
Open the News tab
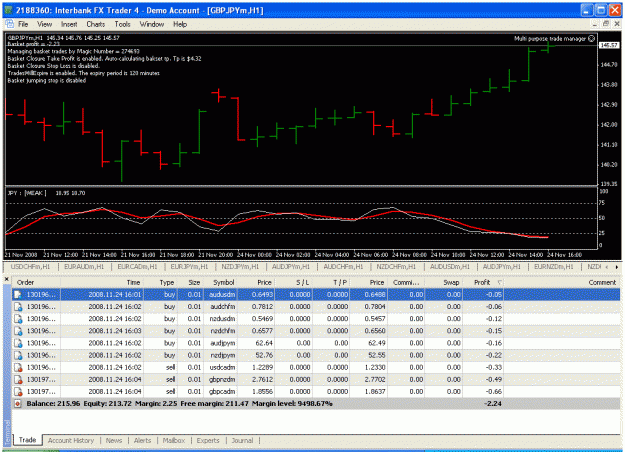[114, 440]
